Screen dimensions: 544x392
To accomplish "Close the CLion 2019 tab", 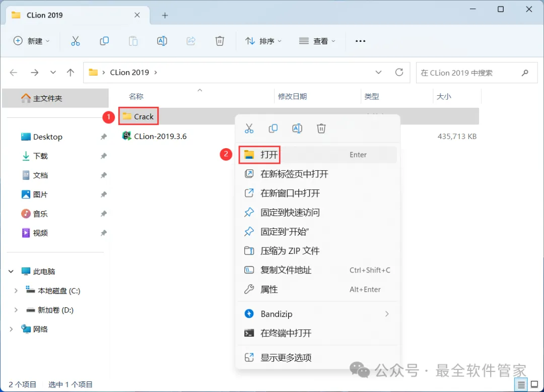I will (137, 15).
